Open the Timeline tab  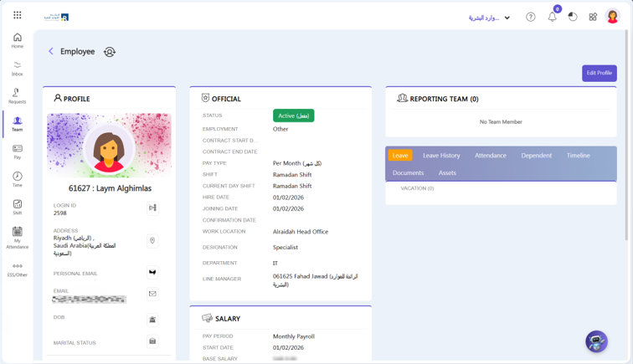(578, 155)
